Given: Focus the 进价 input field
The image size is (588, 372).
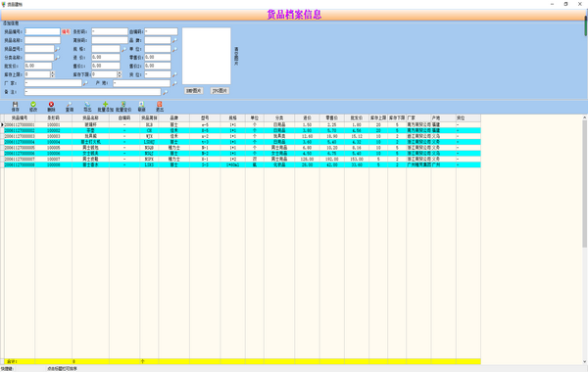Looking at the screenshot, I should pos(106,58).
